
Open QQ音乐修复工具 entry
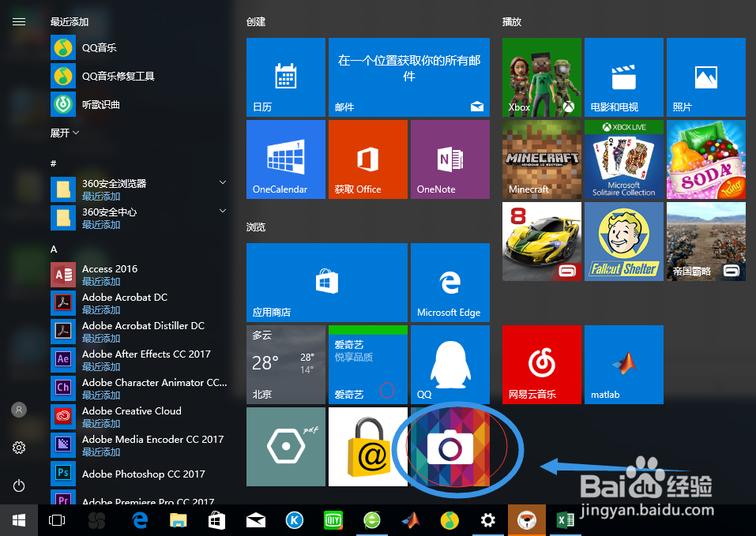pyautogui.click(x=139, y=76)
